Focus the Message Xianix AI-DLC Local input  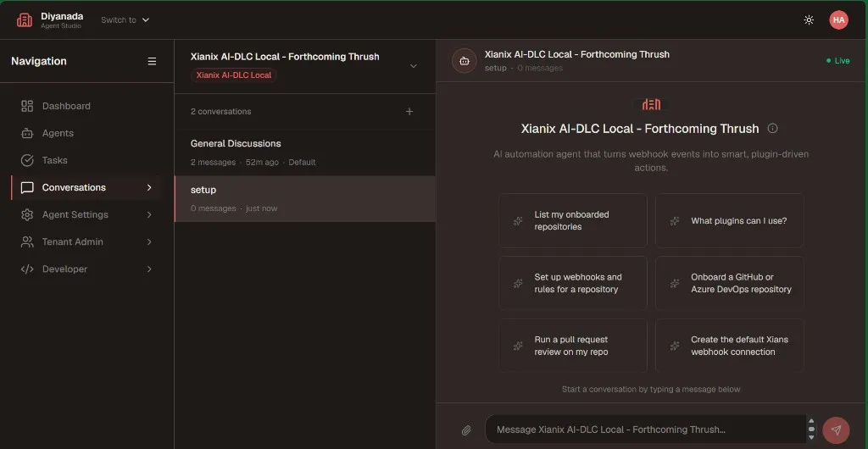(645, 430)
